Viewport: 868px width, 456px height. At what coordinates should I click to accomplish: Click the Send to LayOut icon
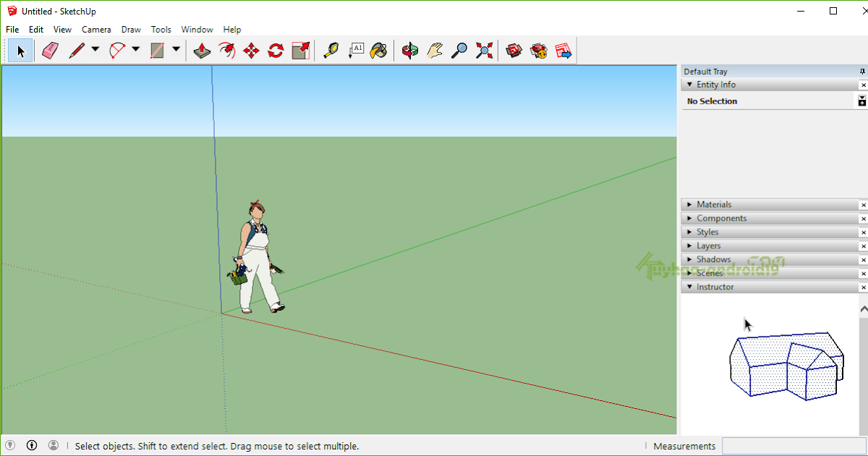(x=563, y=51)
